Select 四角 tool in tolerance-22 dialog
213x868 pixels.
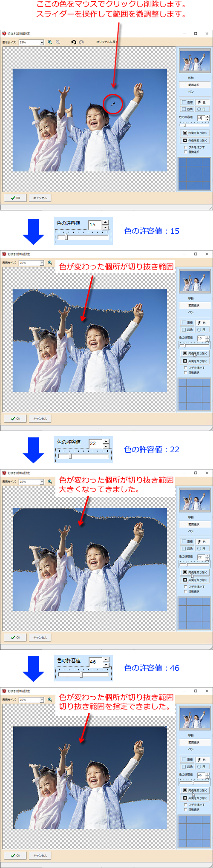[x=187, y=548]
